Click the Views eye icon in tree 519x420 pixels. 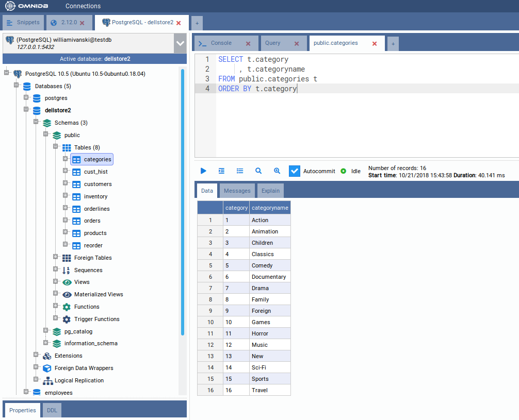tap(67, 282)
